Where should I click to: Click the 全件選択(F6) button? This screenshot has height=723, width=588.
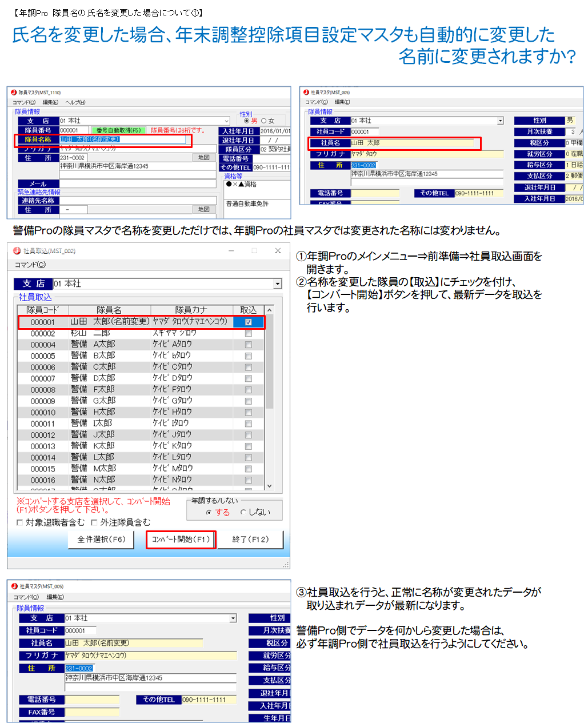[x=101, y=539]
